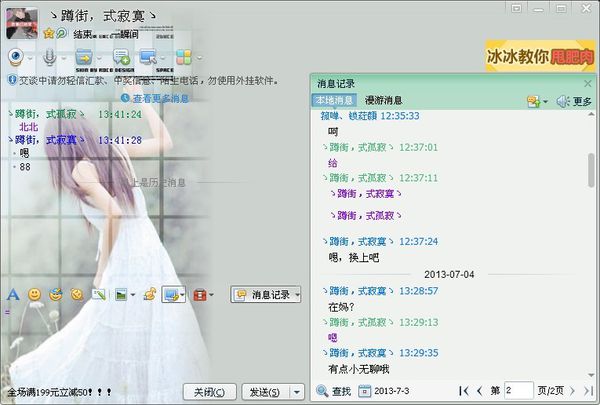Go to next page of records
600x405 pixels.
pyautogui.click(x=572, y=391)
